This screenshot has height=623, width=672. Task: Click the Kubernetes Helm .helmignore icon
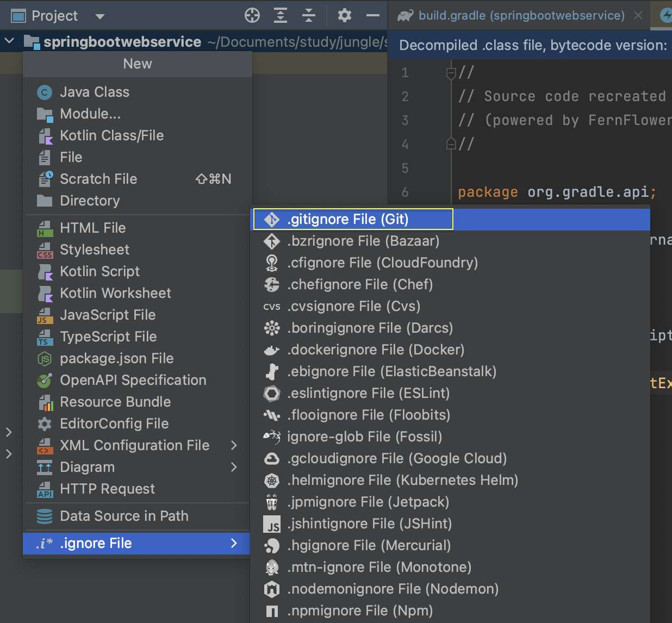(x=272, y=480)
